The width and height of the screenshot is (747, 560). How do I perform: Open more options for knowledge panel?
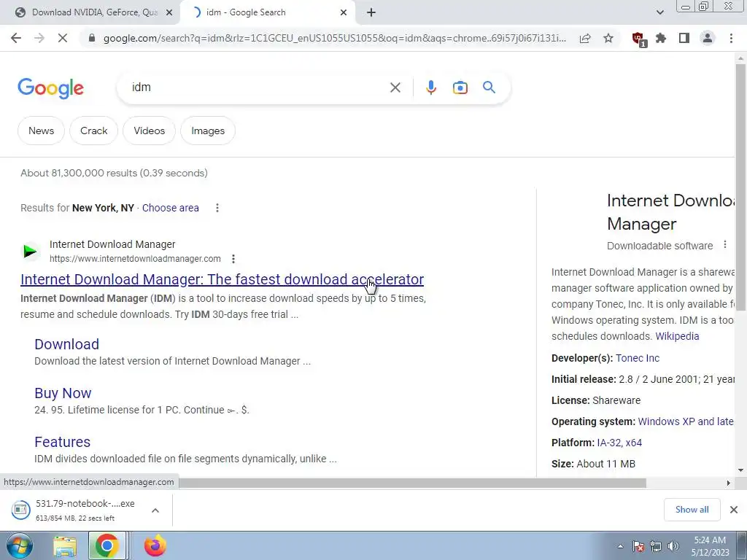point(724,245)
